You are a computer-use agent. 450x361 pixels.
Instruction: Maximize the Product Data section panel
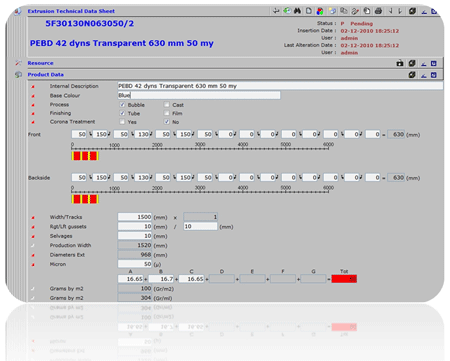tap(434, 75)
